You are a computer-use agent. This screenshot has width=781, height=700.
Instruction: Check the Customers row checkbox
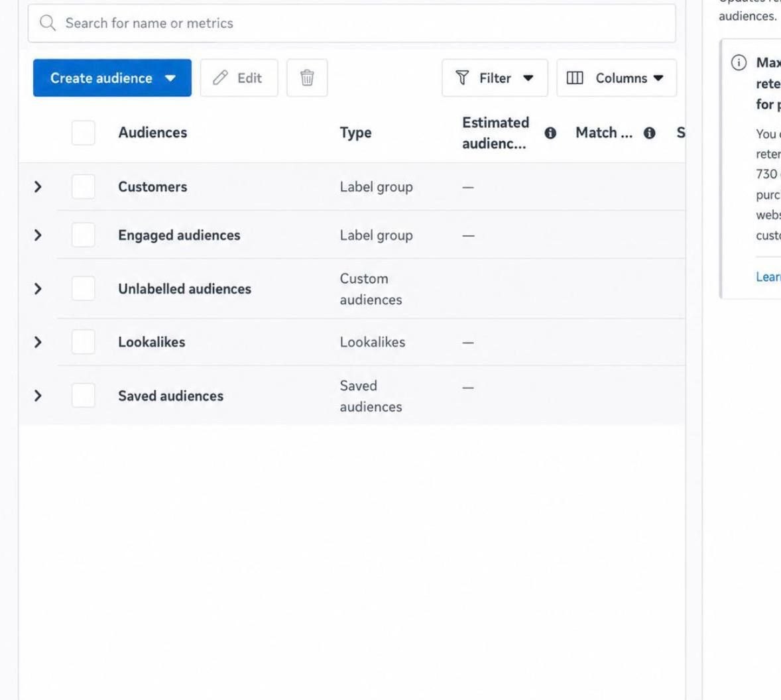(x=83, y=187)
